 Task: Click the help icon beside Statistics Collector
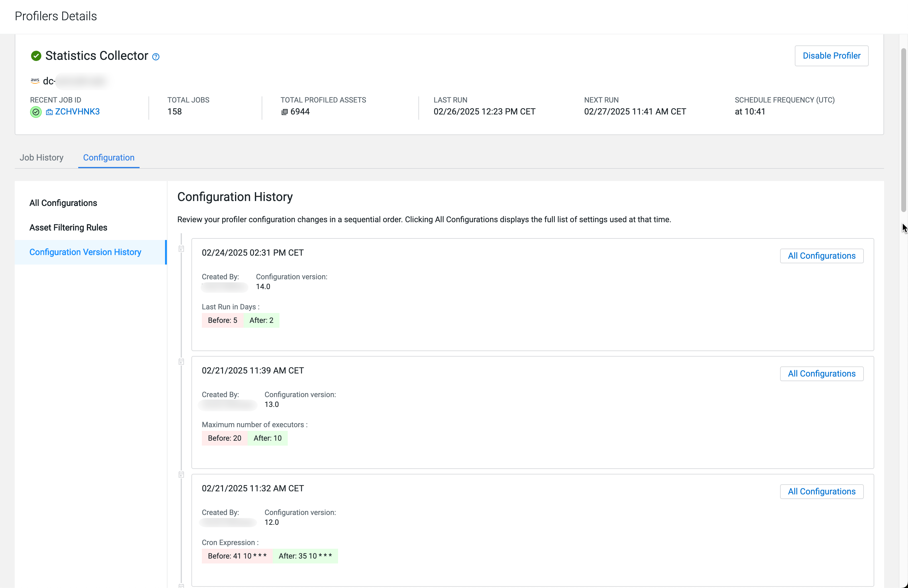[156, 57]
